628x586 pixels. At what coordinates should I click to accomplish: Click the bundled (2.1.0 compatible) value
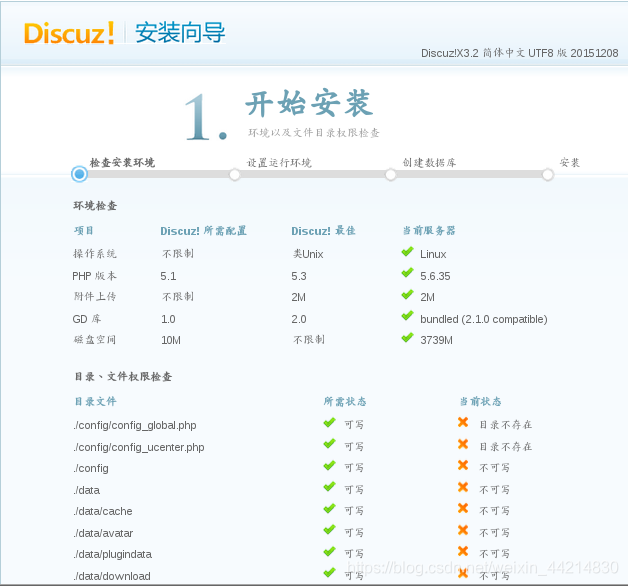click(x=483, y=319)
